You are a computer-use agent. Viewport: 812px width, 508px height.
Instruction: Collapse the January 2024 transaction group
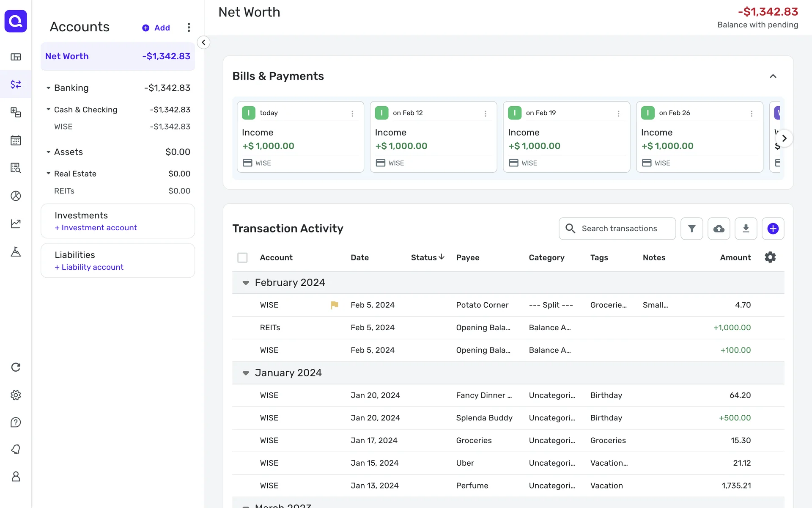pyautogui.click(x=246, y=373)
